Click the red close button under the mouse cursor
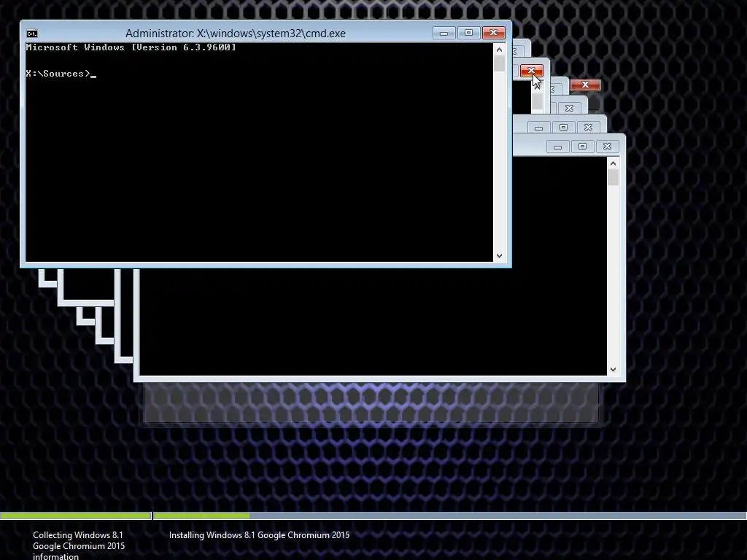The image size is (747, 560). click(531, 71)
